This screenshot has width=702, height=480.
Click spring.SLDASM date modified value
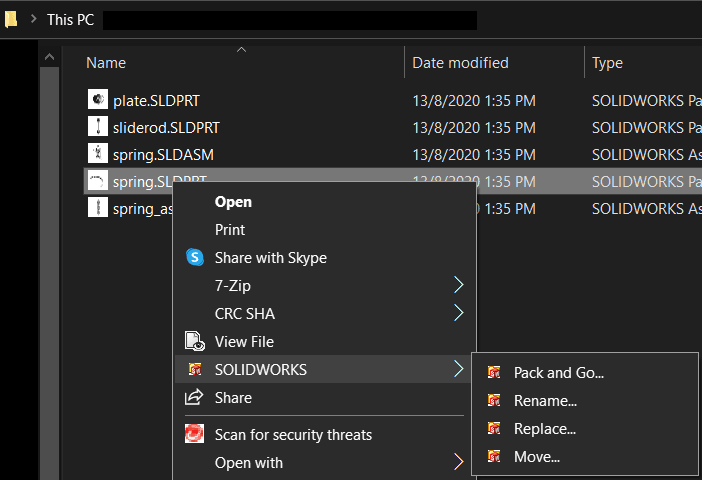point(474,155)
